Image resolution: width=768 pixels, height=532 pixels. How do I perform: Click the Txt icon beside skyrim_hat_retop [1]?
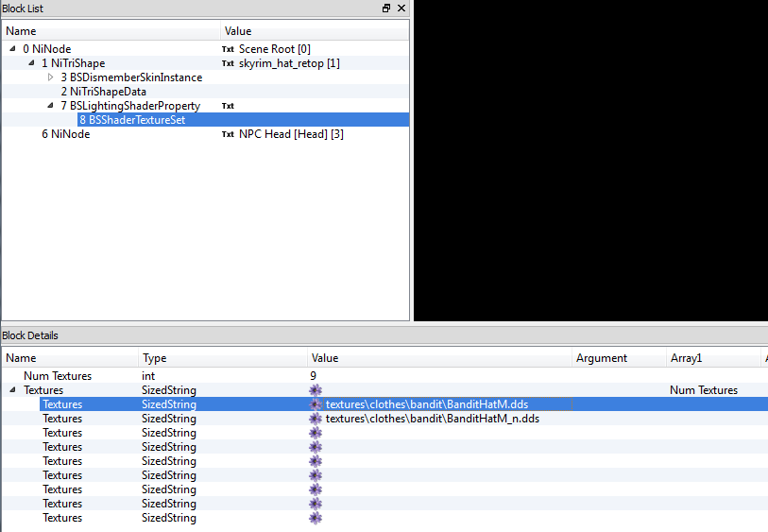coord(228,63)
